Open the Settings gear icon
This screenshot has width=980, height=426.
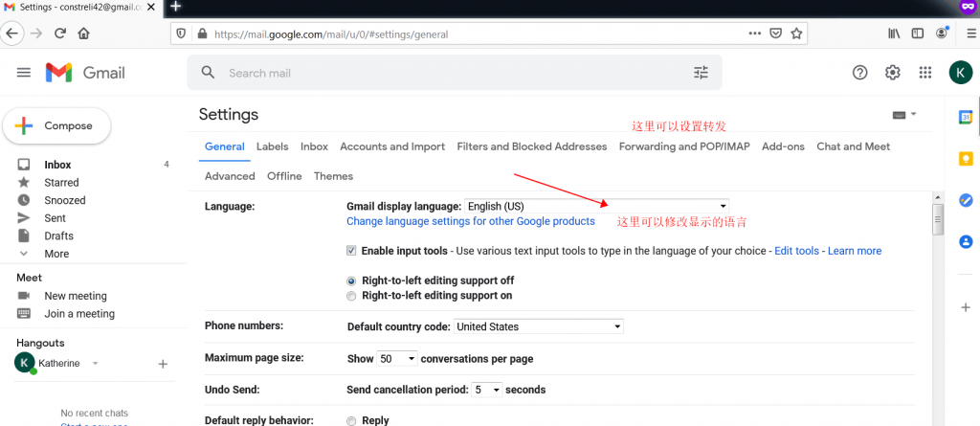pyautogui.click(x=893, y=73)
